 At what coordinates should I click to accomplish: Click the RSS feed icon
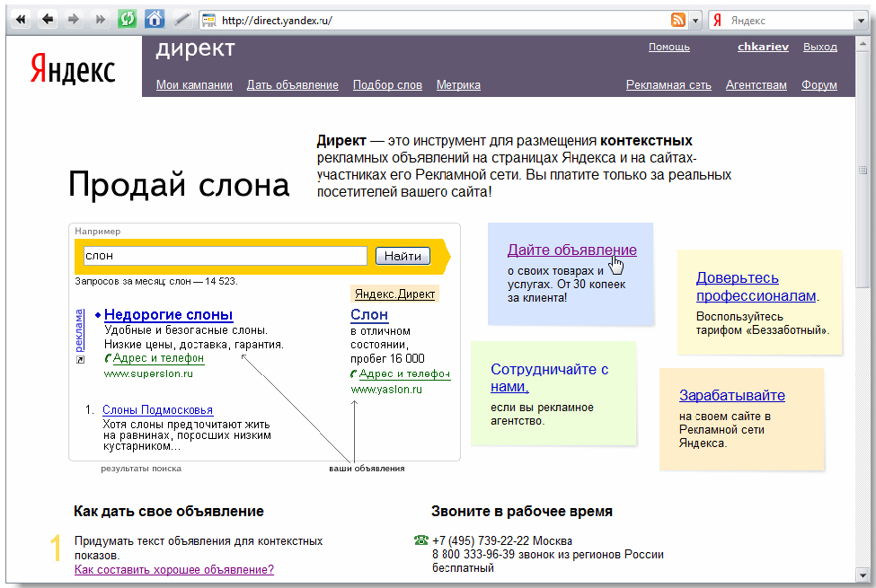[677, 21]
